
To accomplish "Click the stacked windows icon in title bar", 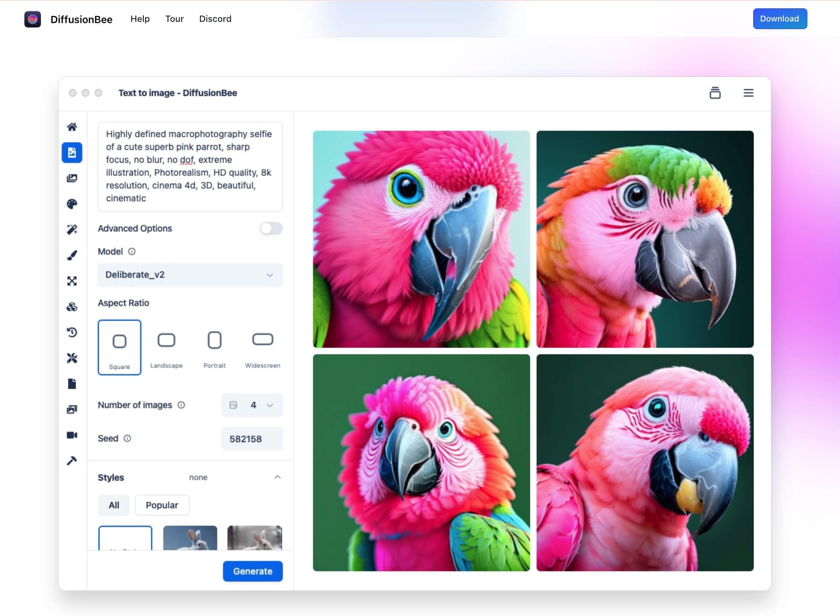I will 715,93.
